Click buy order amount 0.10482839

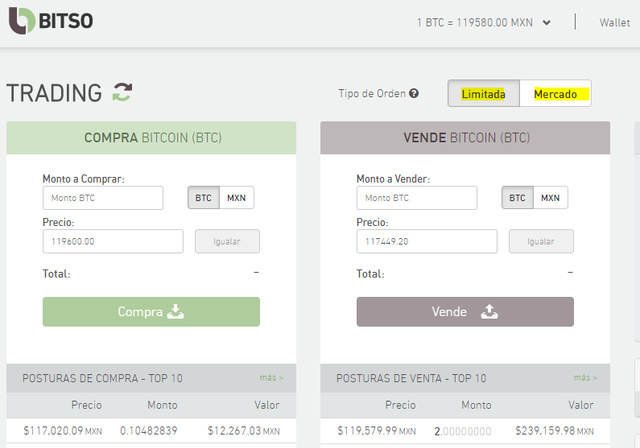tap(149, 430)
